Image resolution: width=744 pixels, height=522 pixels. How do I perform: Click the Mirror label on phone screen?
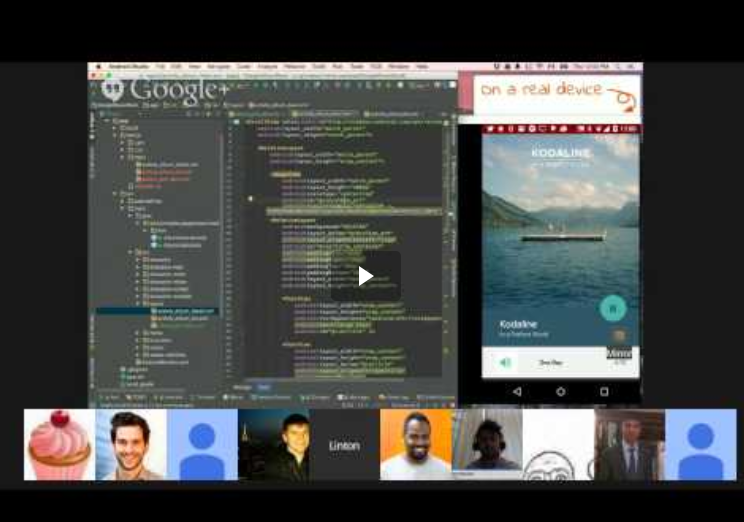click(619, 353)
